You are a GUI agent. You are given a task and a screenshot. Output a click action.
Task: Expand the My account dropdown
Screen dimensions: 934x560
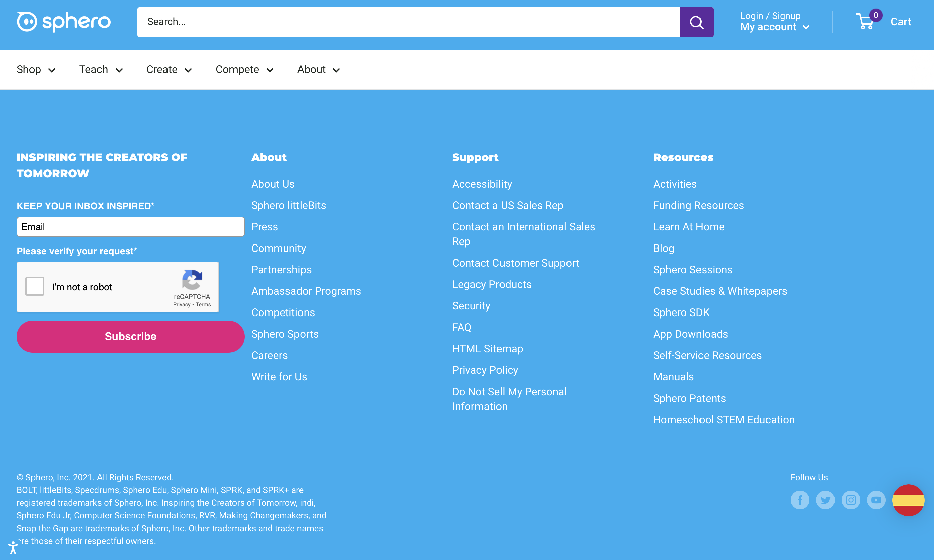tap(775, 27)
